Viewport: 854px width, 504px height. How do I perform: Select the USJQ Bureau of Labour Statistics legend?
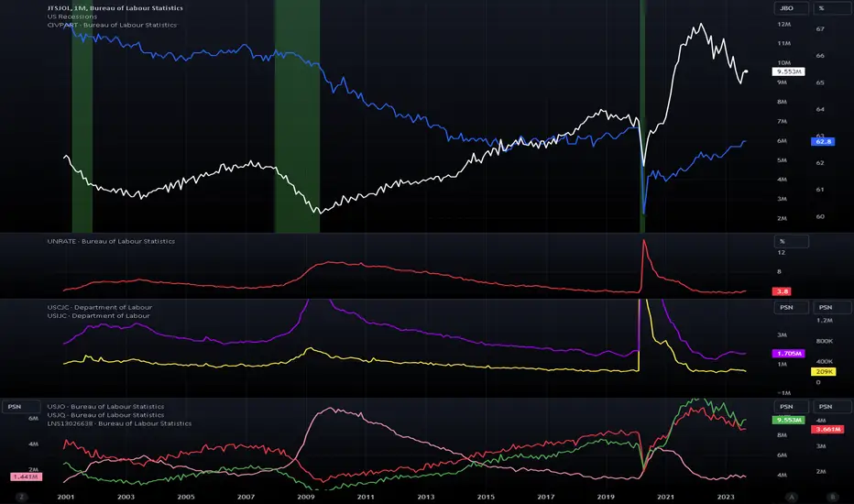click(x=105, y=414)
